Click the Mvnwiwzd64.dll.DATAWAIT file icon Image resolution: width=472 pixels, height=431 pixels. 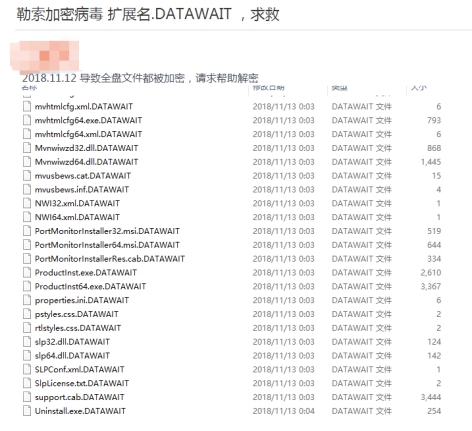click(x=27, y=162)
